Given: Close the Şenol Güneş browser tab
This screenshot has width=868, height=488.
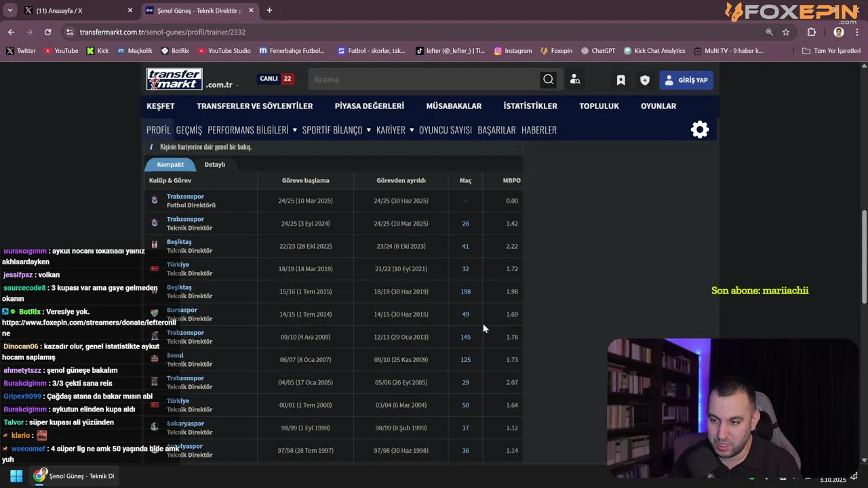Looking at the screenshot, I should [x=252, y=10].
